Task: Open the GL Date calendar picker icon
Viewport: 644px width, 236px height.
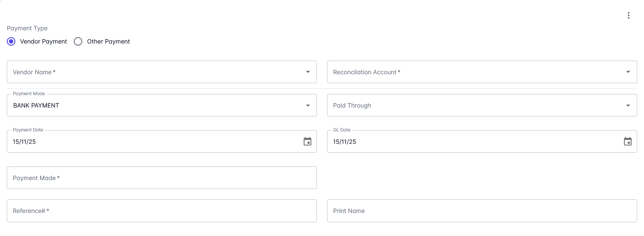Action: (628, 142)
